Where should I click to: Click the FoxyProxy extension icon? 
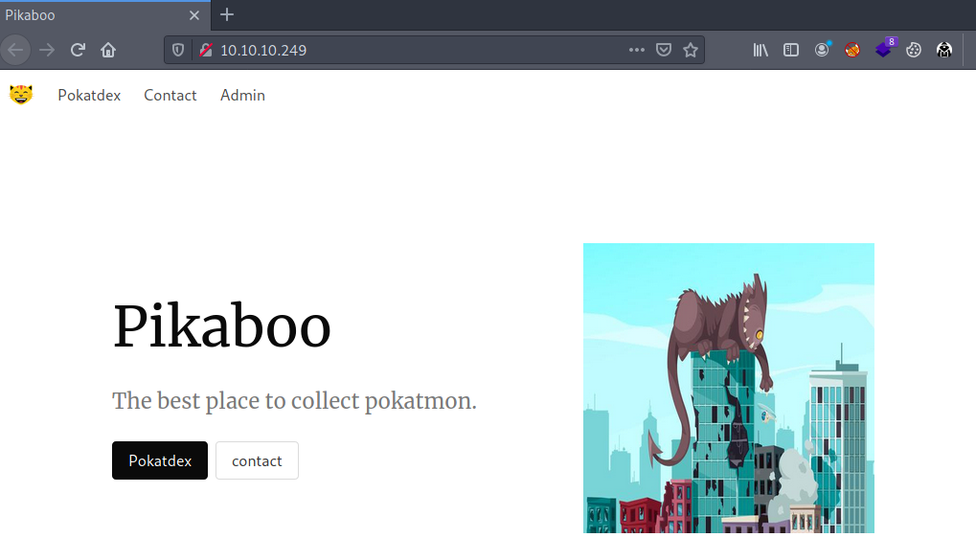pos(851,50)
